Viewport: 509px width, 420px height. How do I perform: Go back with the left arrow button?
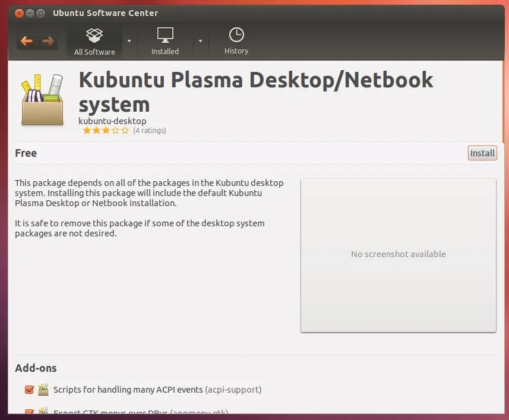(x=27, y=41)
